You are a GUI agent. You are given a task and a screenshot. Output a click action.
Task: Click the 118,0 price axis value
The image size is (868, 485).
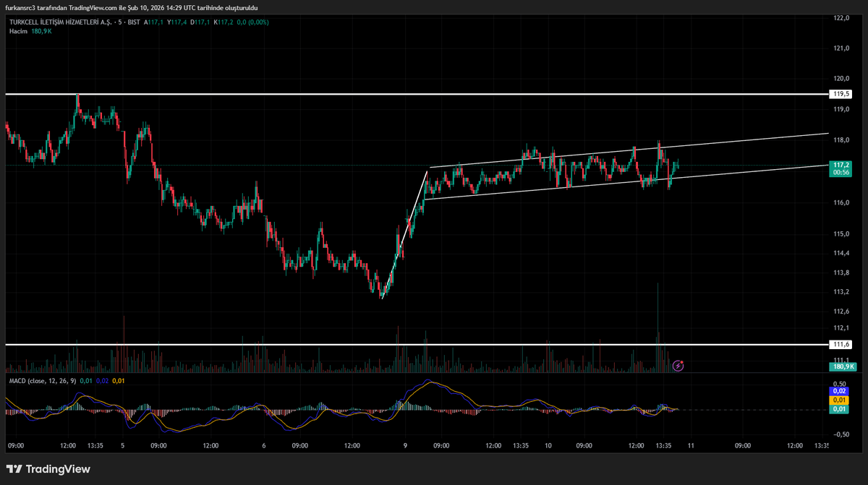[x=841, y=141]
